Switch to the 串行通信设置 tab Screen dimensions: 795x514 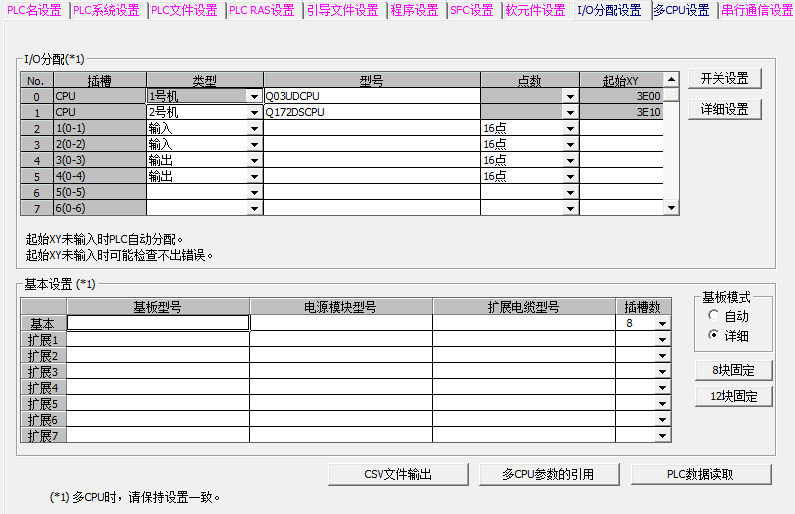click(756, 11)
